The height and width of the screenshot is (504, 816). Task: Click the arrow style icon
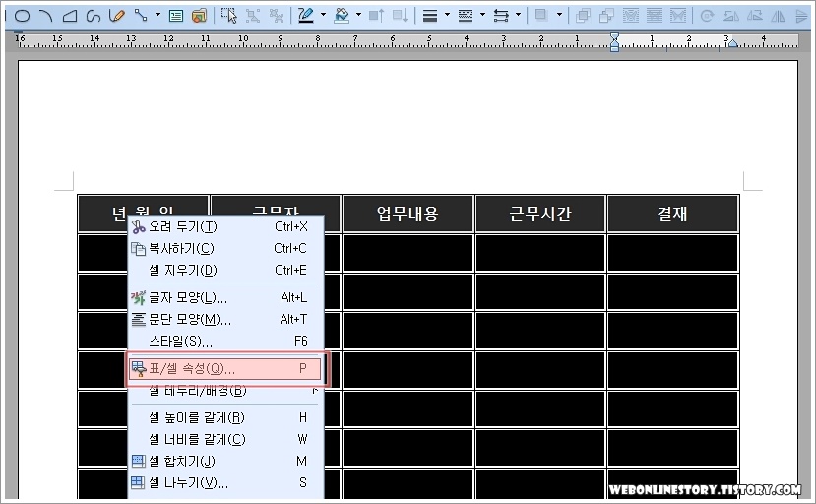pyautogui.click(x=501, y=16)
